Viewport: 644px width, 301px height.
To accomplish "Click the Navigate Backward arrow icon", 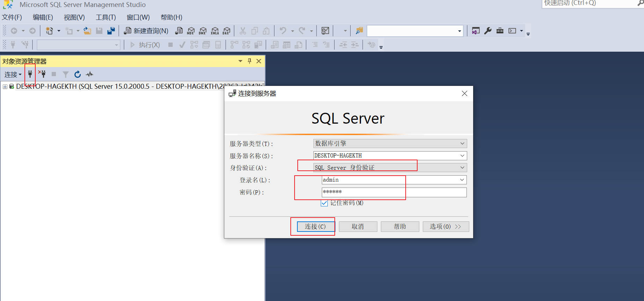I will point(14,31).
